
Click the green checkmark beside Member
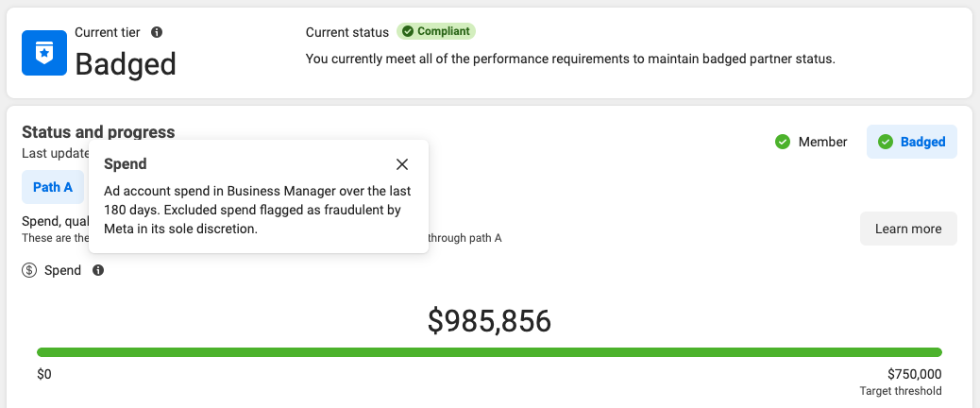783,142
